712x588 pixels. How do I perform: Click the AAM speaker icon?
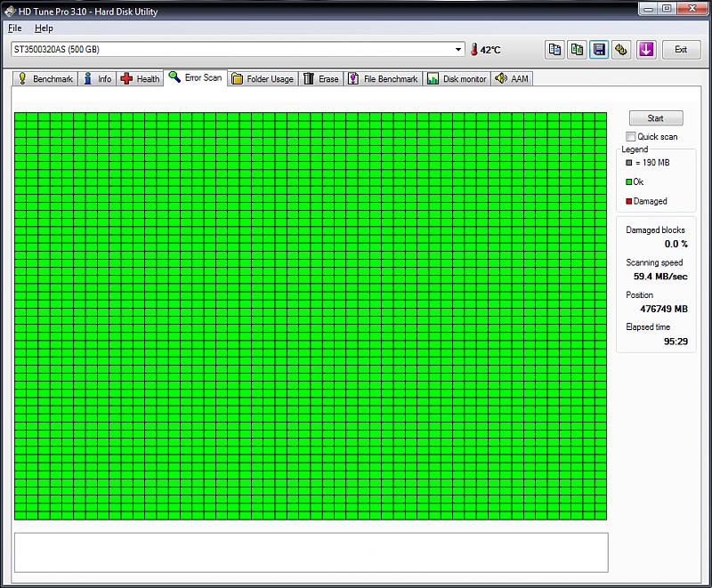coord(501,78)
